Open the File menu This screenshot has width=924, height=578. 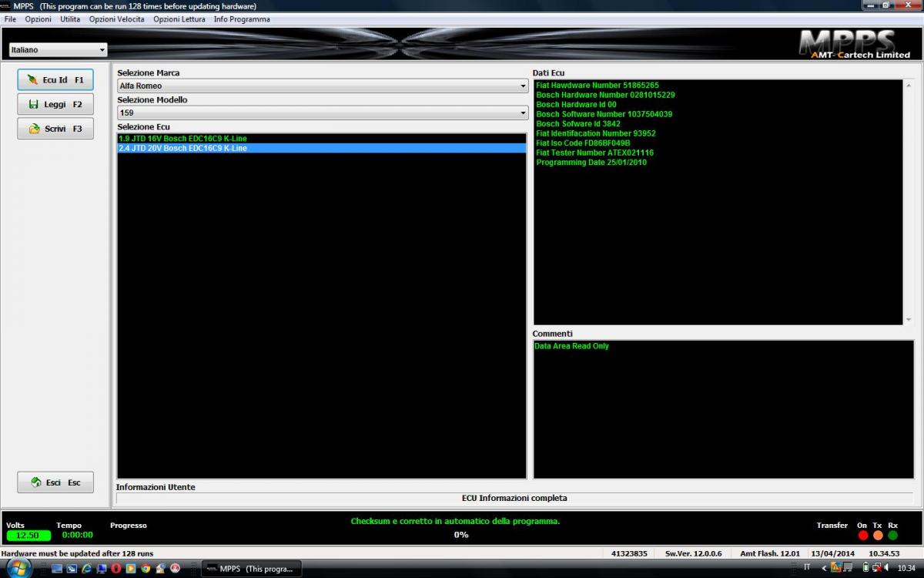10,19
